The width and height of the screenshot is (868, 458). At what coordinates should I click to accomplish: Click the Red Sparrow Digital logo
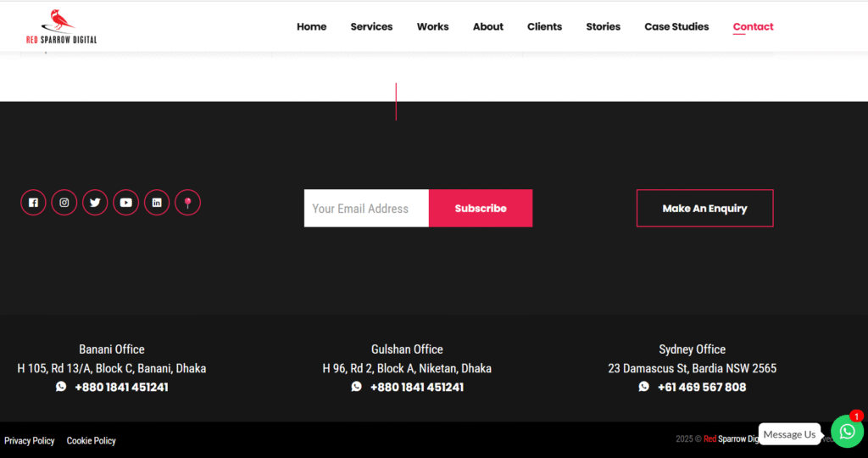click(x=61, y=26)
